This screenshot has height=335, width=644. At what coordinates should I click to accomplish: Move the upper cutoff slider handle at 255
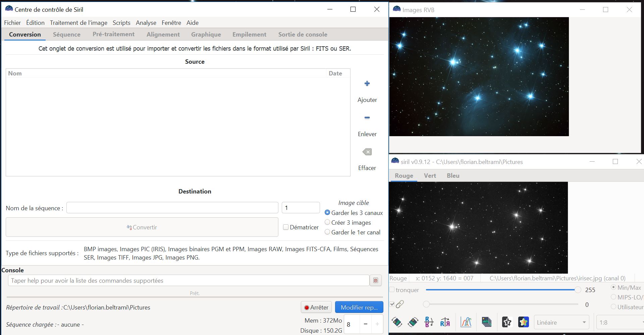[x=578, y=290]
